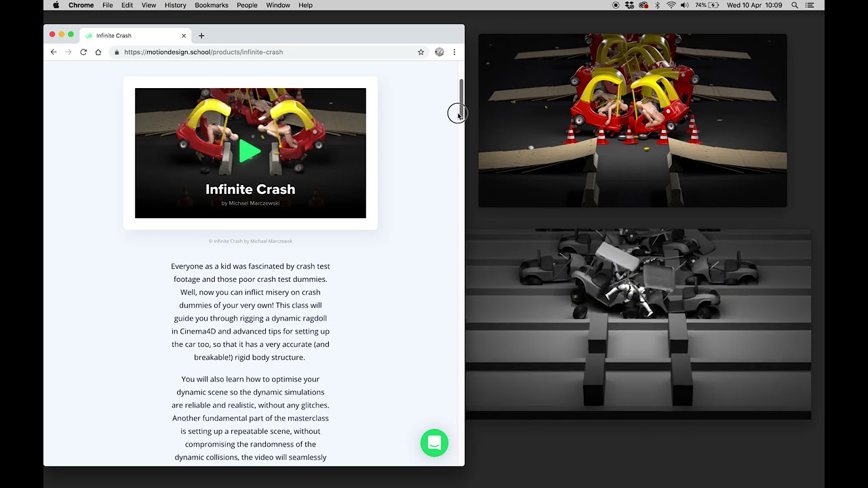Viewport: 868px width, 488px height.
Task: Open macOS Spotlight search
Action: pyautogui.click(x=795, y=5)
